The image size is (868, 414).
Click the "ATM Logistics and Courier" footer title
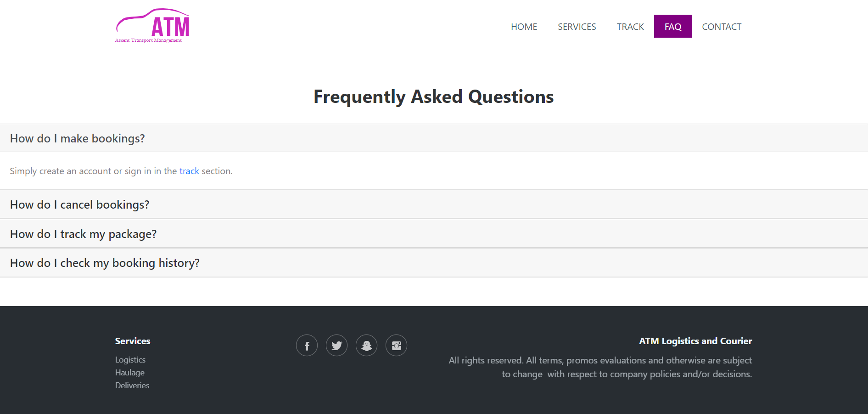[x=695, y=341]
